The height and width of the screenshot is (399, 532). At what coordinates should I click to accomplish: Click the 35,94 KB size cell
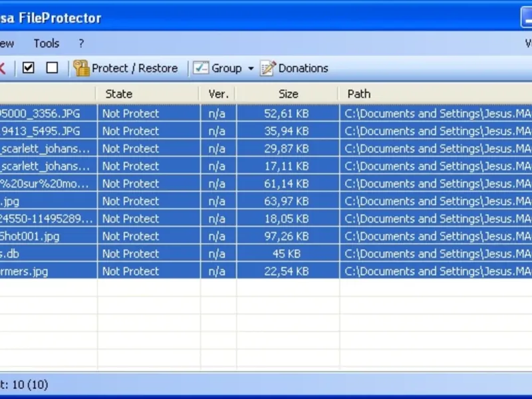[287, 131]
